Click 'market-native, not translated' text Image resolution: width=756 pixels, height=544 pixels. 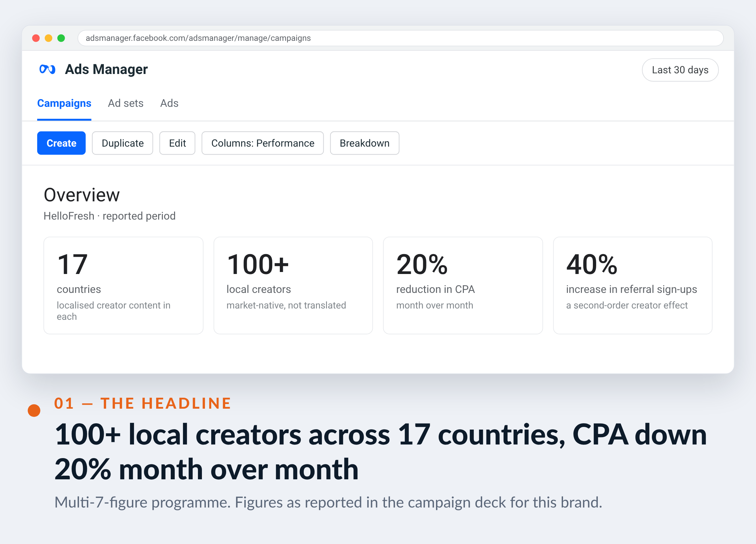point(286,305)
